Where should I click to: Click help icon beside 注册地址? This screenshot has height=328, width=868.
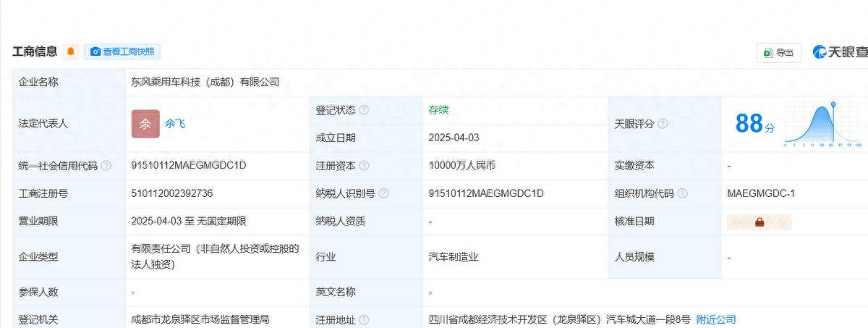point(364,319)
